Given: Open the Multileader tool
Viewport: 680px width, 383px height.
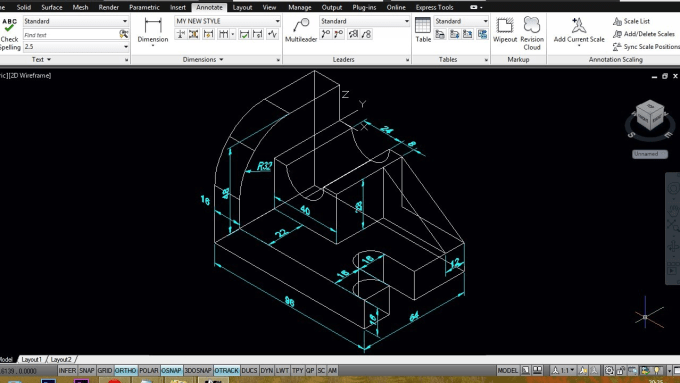Looking at the screenshot, I should (301, 25).
